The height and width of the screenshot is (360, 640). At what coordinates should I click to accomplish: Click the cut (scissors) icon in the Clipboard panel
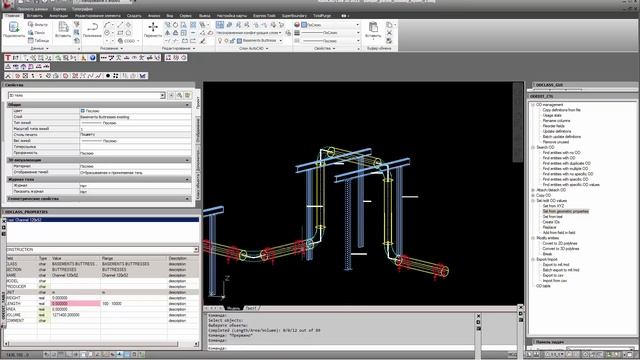coord(389,33)
